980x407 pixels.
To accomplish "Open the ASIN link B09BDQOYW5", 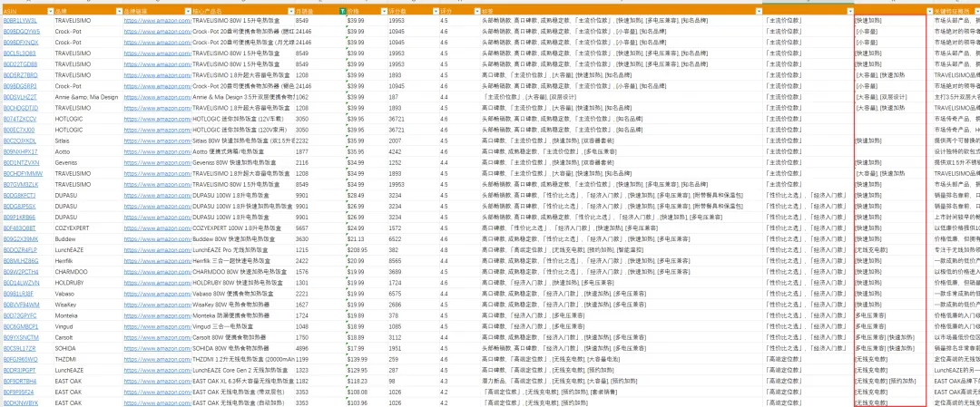I will (x=21, y=31).
